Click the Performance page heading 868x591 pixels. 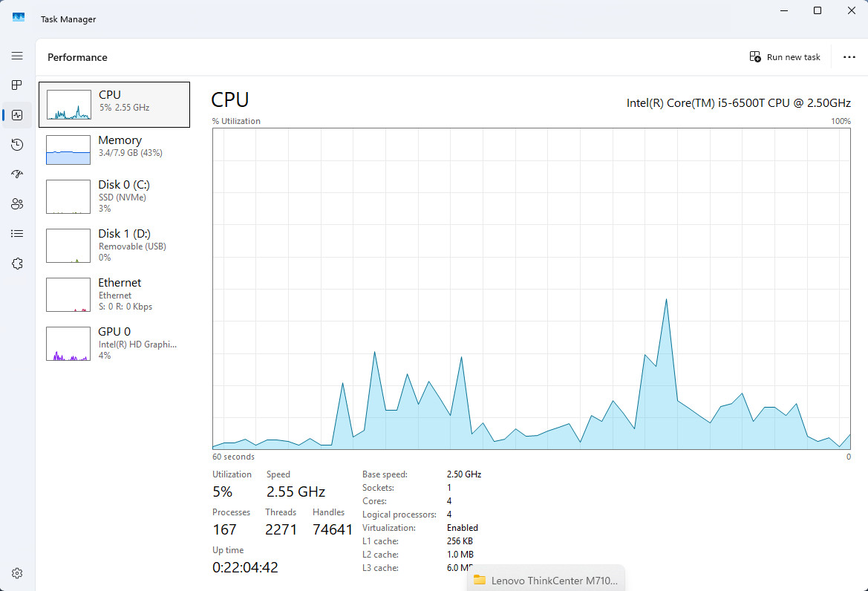77,57
